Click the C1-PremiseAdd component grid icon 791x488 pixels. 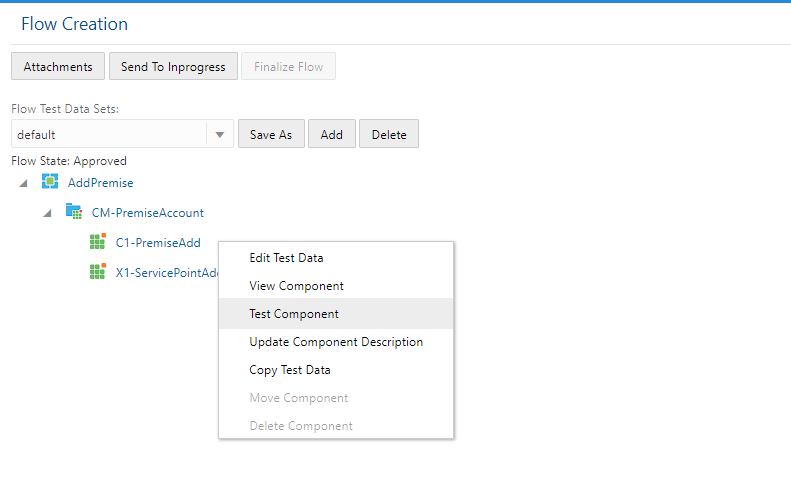97,242
